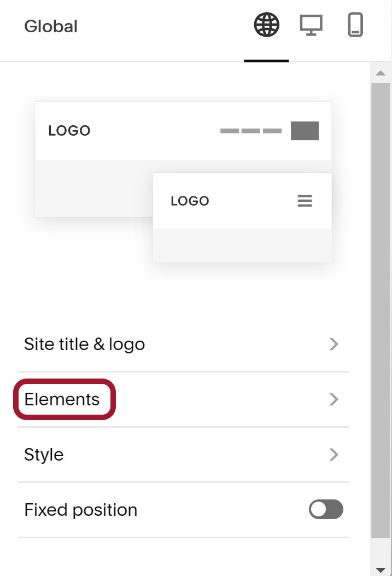Click the hamburger menu icon in mobile preview

(x=305, y=201)
